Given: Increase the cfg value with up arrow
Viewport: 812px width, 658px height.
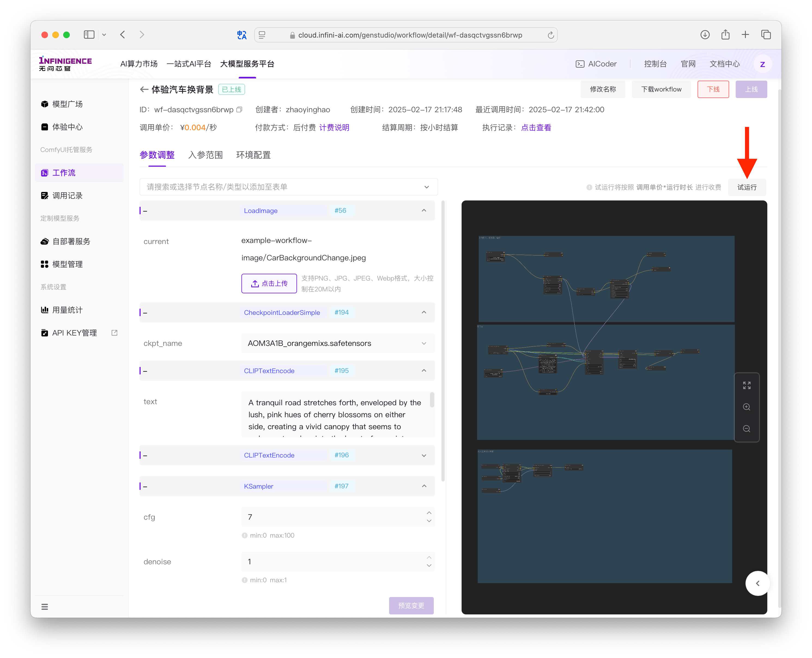Looking at the screenshot, I should (x=429, y=513).
